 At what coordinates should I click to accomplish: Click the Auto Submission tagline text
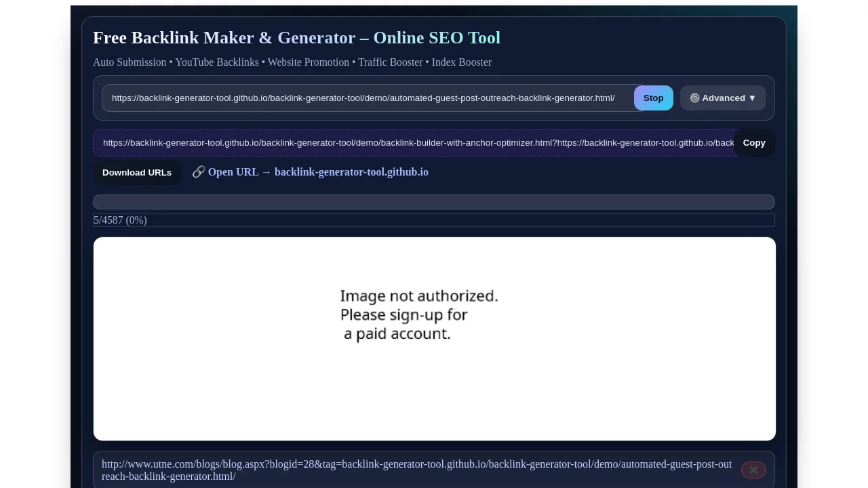[x=292, y=62]
